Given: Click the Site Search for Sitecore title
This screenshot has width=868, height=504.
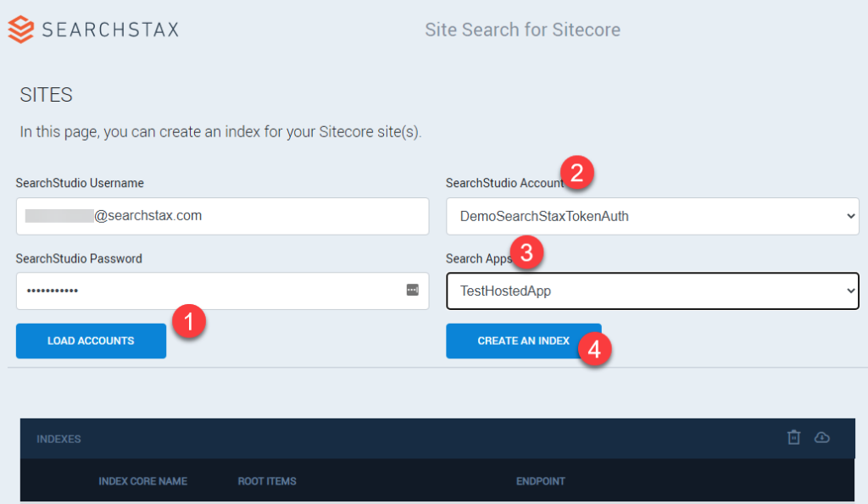Looking at the screenshot, I should pos(522,29).
